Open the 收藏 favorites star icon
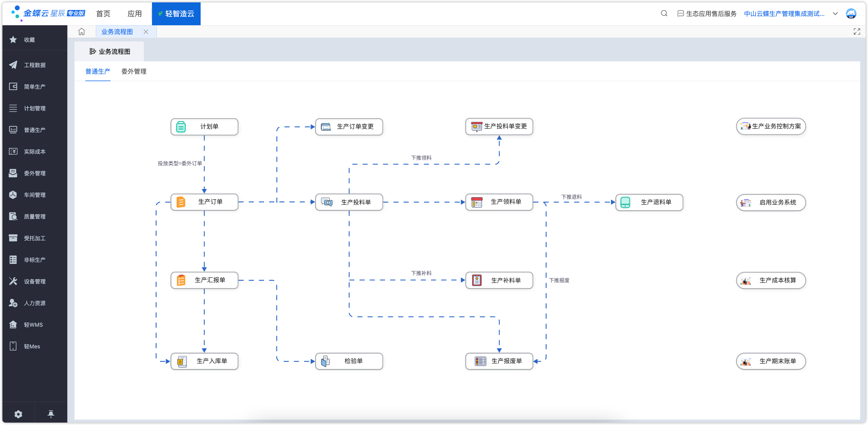868x425 pixels. [x=13, y=40]
